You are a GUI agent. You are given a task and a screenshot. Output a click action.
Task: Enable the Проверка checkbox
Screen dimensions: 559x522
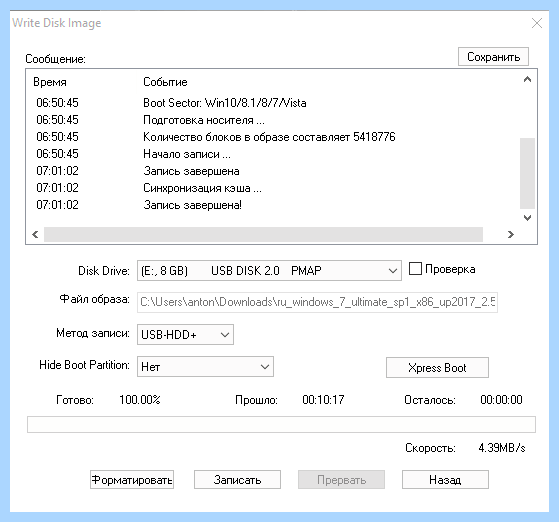(415, 268)
